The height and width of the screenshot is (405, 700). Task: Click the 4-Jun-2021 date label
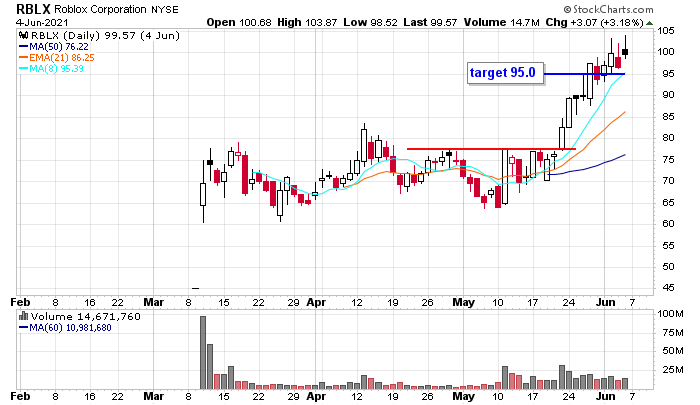pyautogui.click(x=42, y=22)
